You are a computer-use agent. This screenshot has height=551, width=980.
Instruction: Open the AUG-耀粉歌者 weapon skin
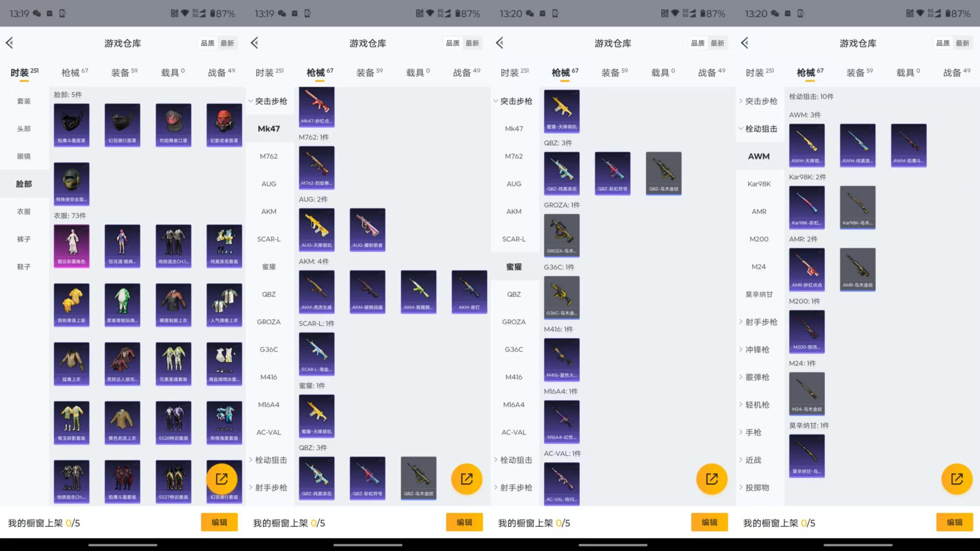point(367,230)
